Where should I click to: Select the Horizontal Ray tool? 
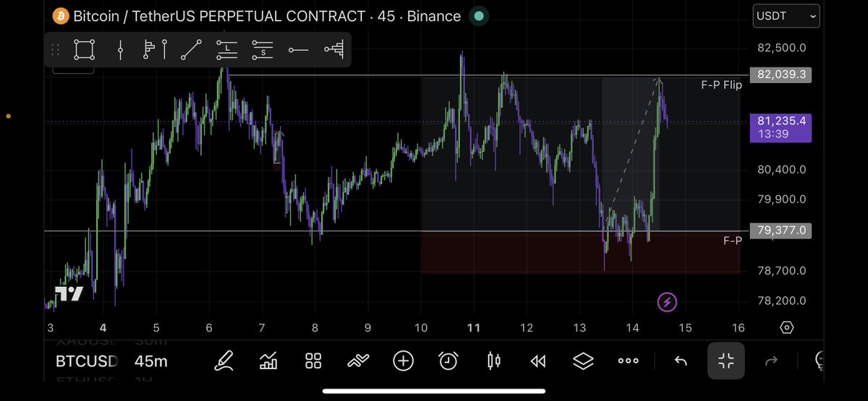coord(298,50)
